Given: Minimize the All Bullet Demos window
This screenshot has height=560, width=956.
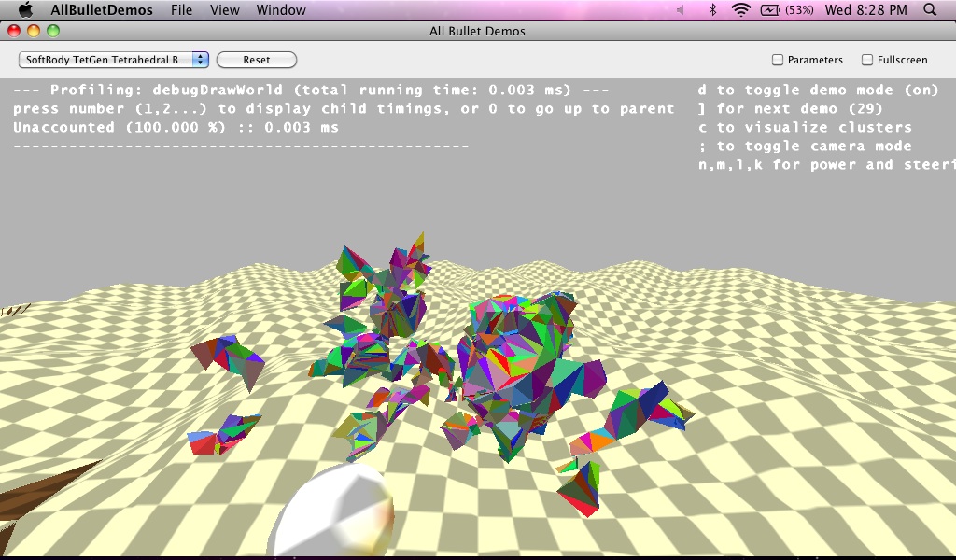Looking at the screenshot, I should [x=34, y=31].
